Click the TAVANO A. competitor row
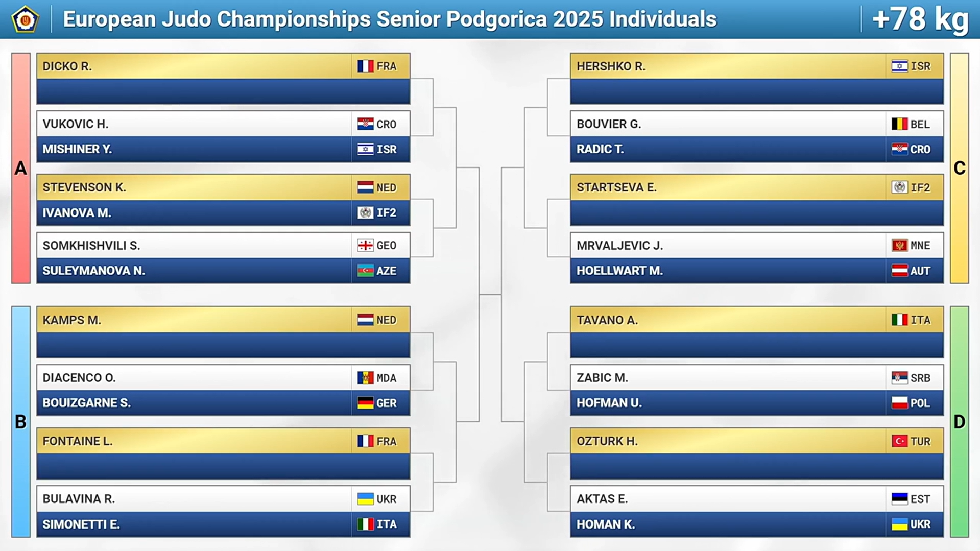980x551 pixels. [x=757, y=320]
